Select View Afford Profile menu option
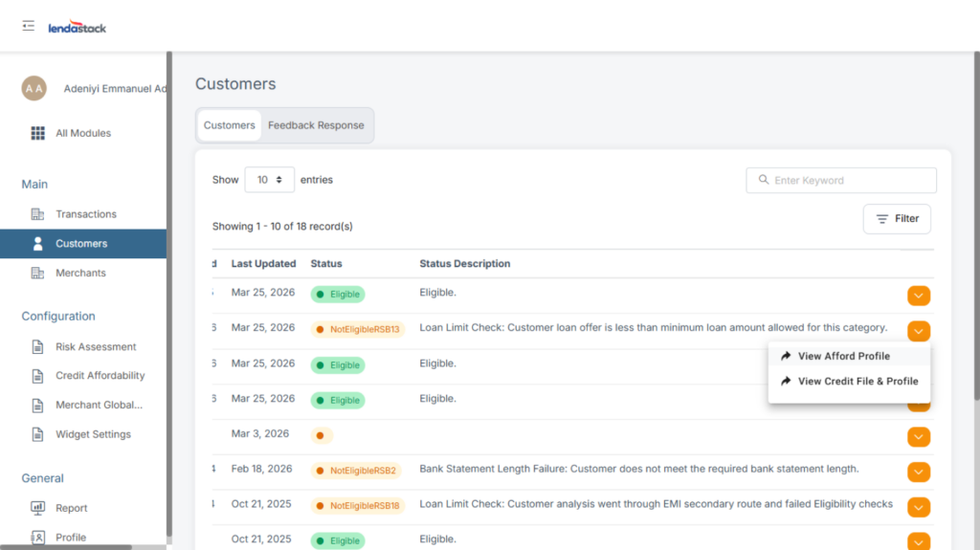980x550 pixels. coord(843,356)
